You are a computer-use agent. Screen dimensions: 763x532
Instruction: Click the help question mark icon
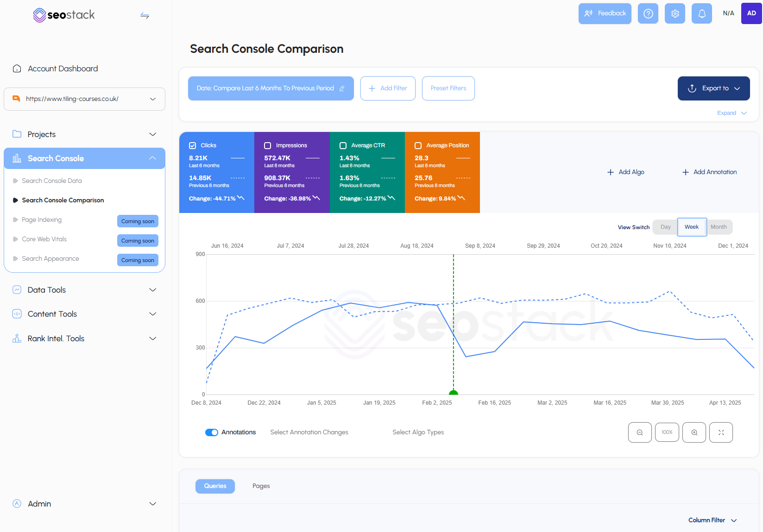point(648,13)
